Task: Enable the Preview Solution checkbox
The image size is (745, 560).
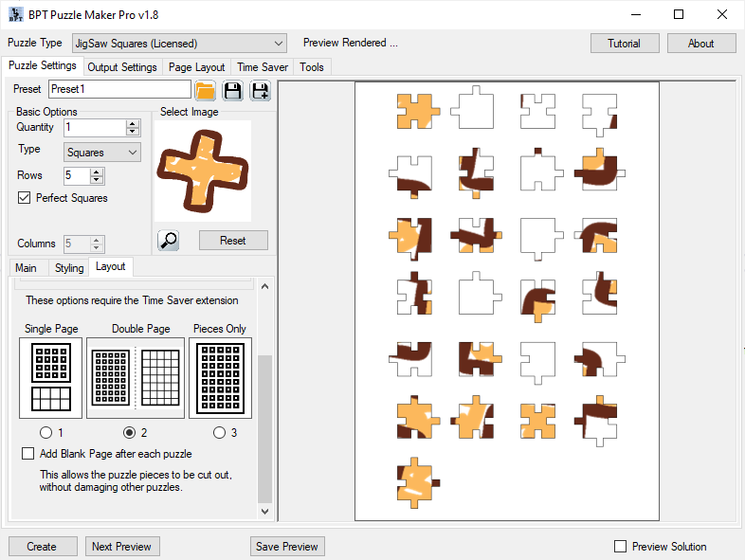Action: click(621, 547)
